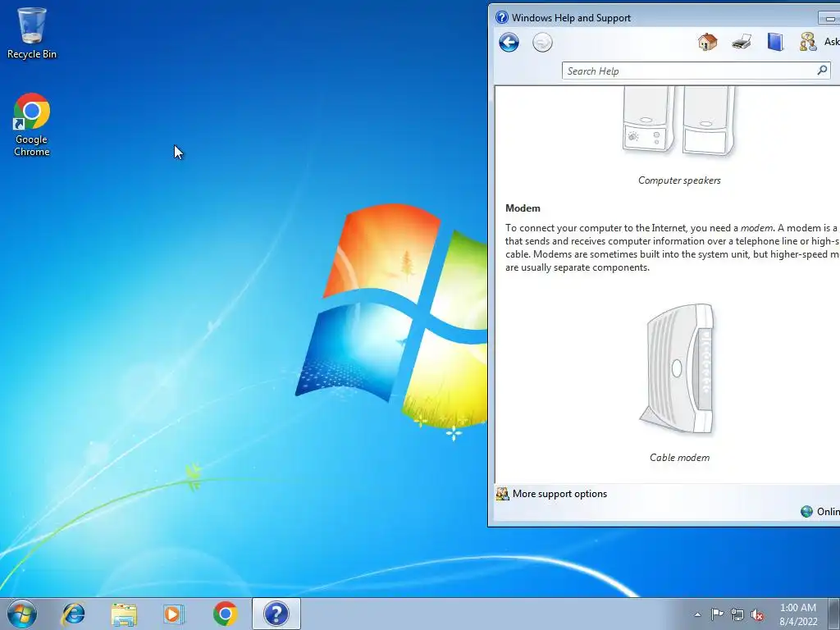Click the Ask label in Help toolbar

[832, 42]
